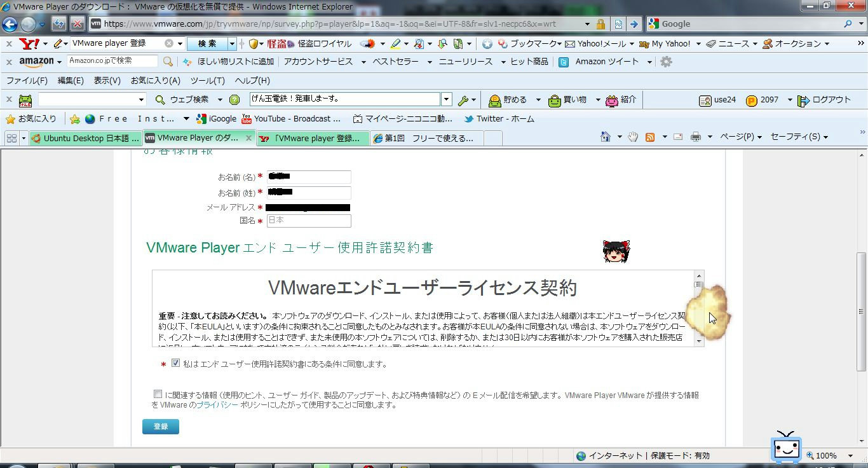Open the YouTube - Broadcast favorites link
868x468 pixels.
pyautogui.click(x=292, y=119)
